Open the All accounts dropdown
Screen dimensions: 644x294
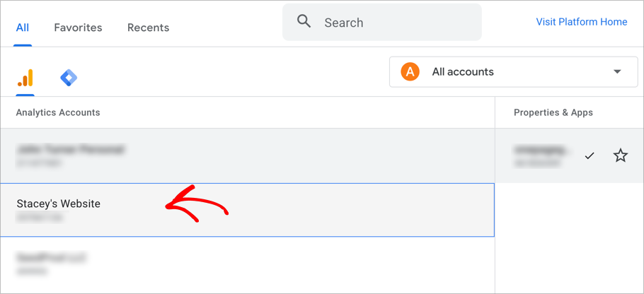click(513, 71)
